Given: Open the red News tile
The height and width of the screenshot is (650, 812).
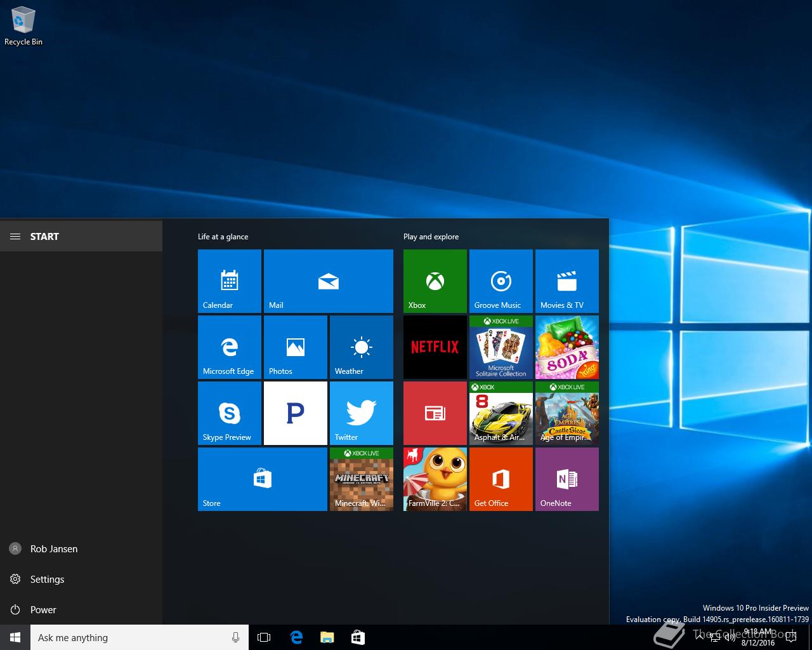Looking at the screenshot, I should [x=435, y=413].
